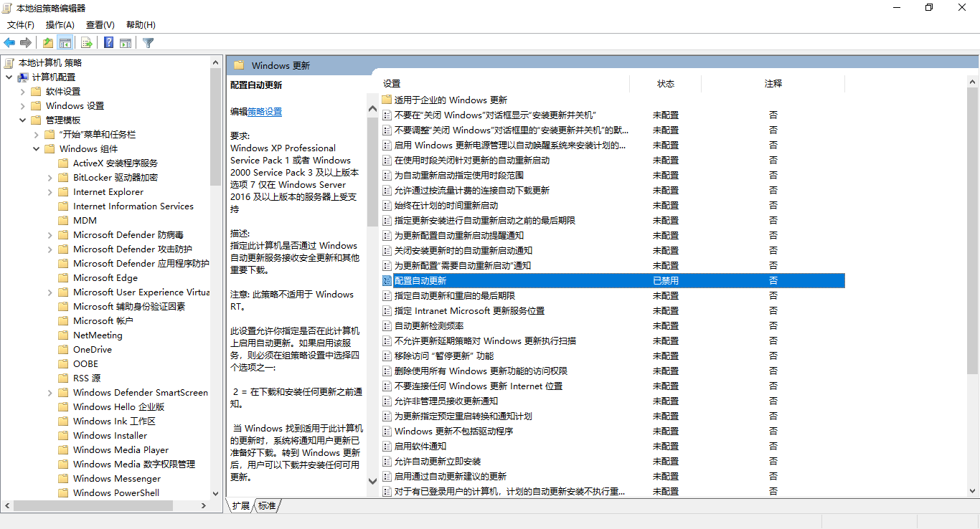Select the 允许非管理员接收更新通知 policy
This screenshot has height=529, width=980.
[x=446, y=401]
